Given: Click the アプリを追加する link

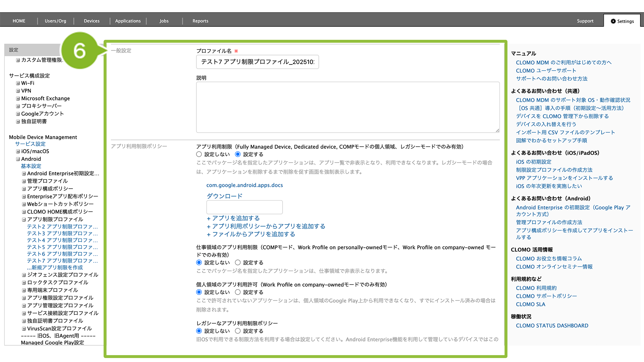Looking at the screenshot, I should [x=233, y=218].
